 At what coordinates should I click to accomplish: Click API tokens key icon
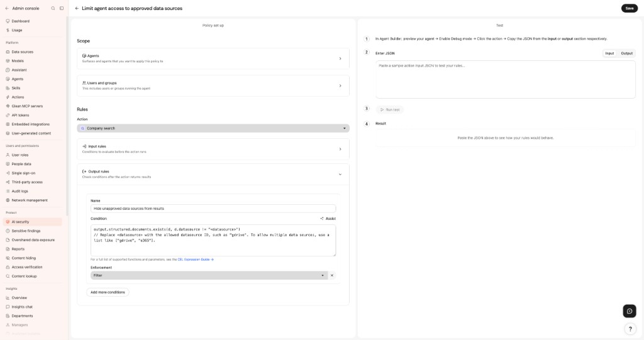pyautogui.click(x=8, y=115)
